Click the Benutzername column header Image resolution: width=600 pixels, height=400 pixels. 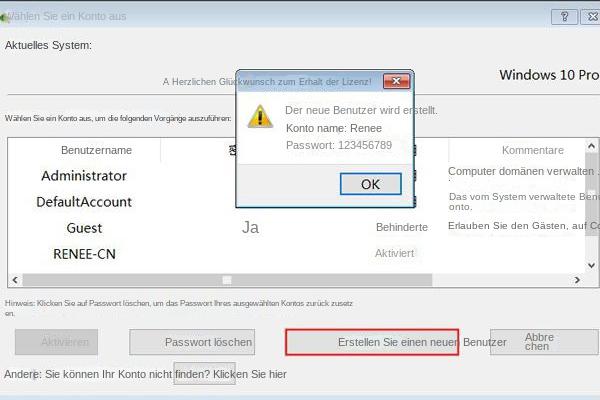pyautogui.click(x=96, y=150)
